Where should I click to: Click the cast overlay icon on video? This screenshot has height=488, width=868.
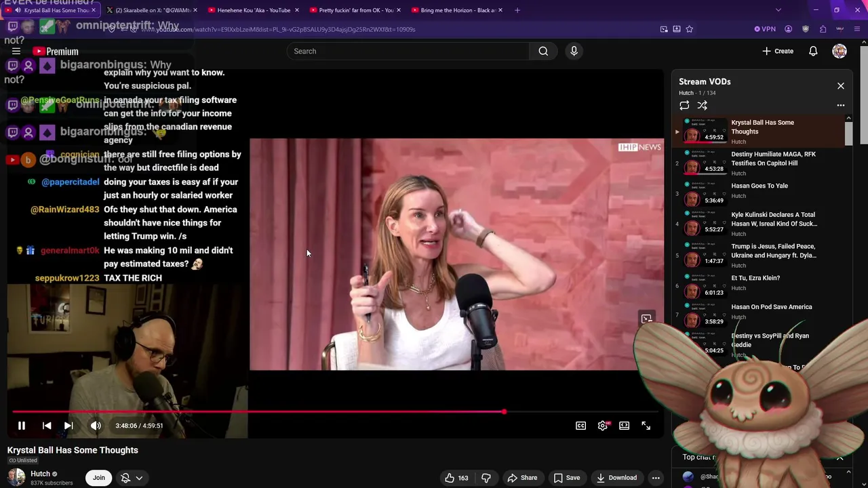click(647, 319)
